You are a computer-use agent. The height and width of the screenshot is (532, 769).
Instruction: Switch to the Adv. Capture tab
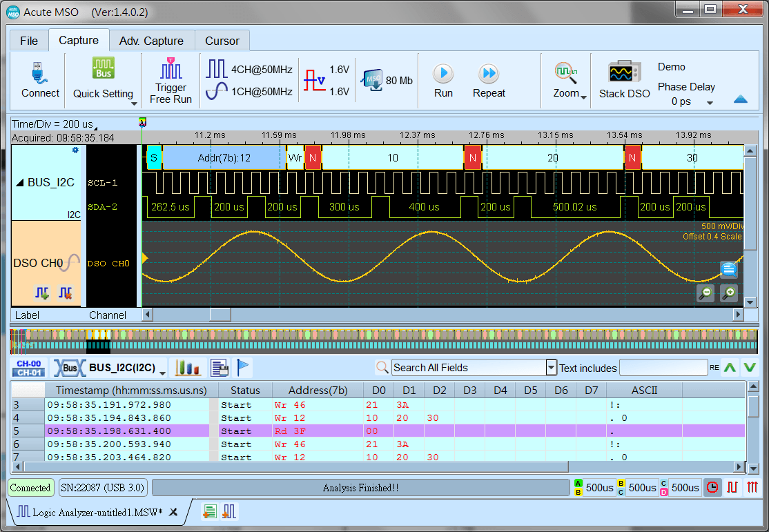point(152,41)
